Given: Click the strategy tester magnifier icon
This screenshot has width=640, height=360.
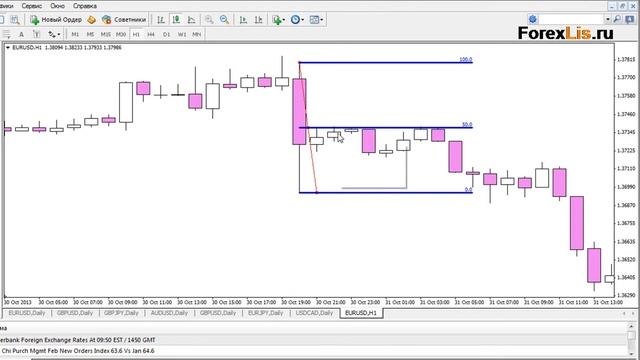Looking at the screenshot, I should click(15, 20).
